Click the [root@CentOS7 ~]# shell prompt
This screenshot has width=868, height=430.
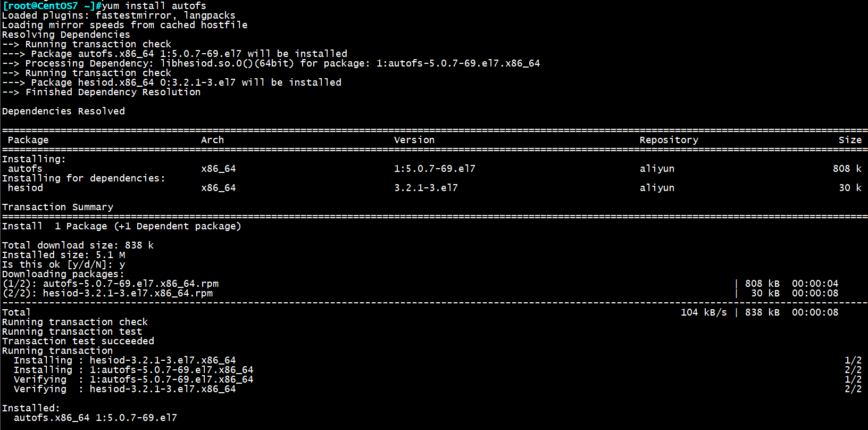click(x=52, y=6)
